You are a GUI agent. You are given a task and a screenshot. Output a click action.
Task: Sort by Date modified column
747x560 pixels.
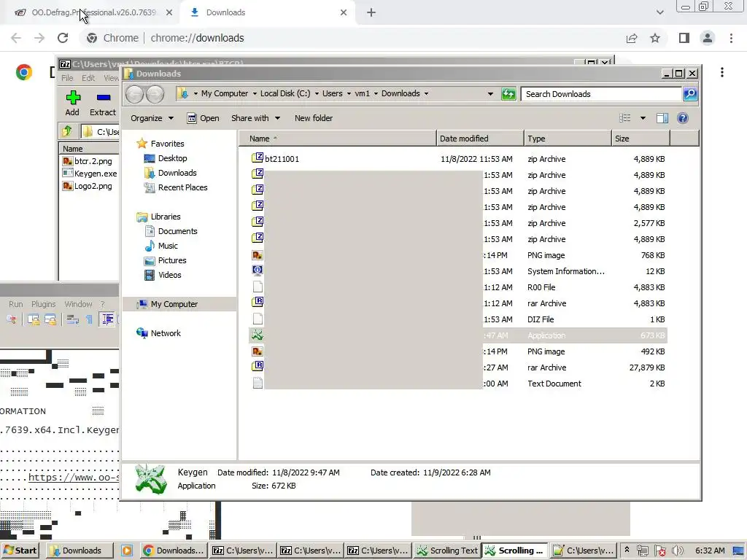click(x=480, y=139)
